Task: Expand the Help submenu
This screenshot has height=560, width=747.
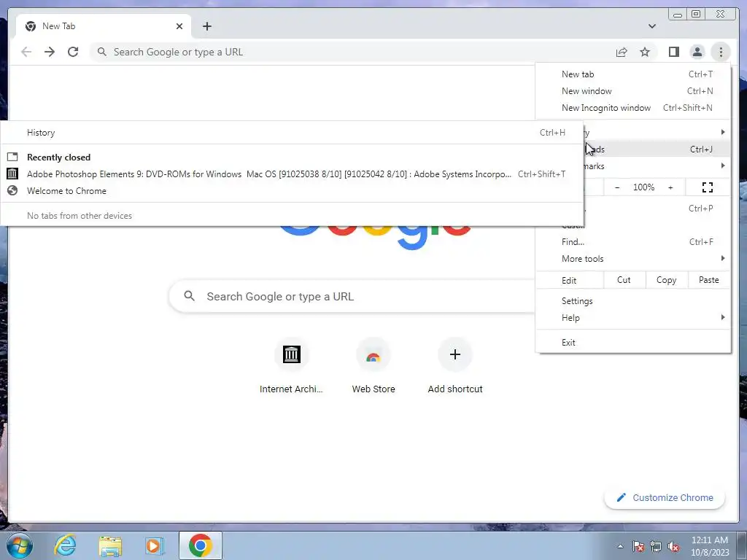Action: [633, 318]
